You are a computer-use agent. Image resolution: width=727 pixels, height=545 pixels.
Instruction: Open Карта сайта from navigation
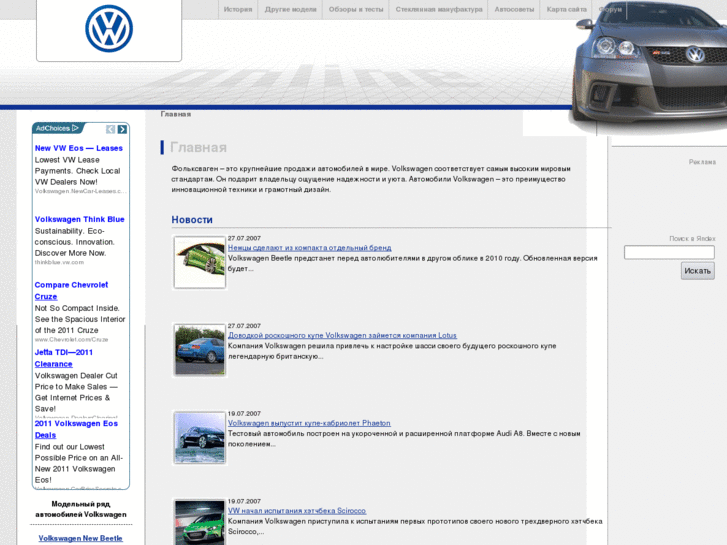(x=567, y=9)
